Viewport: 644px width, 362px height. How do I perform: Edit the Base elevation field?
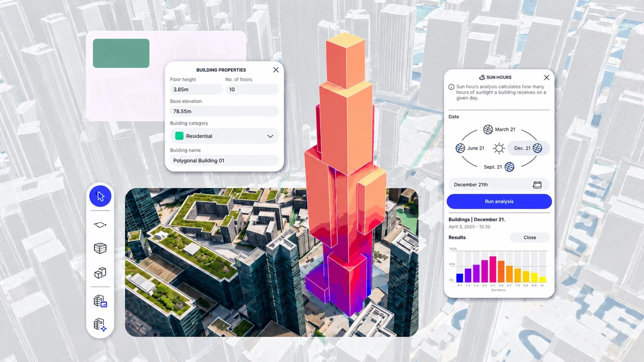click(x=224, y=111)
